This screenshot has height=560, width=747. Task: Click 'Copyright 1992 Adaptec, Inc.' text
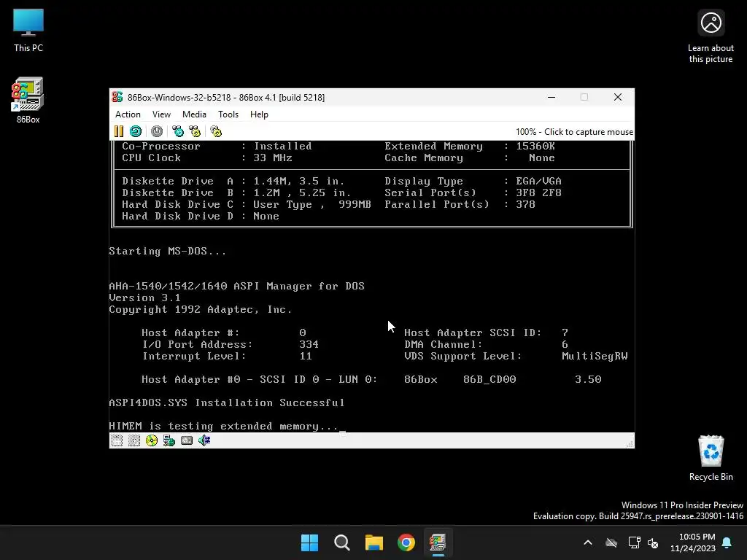click(200, 309)
